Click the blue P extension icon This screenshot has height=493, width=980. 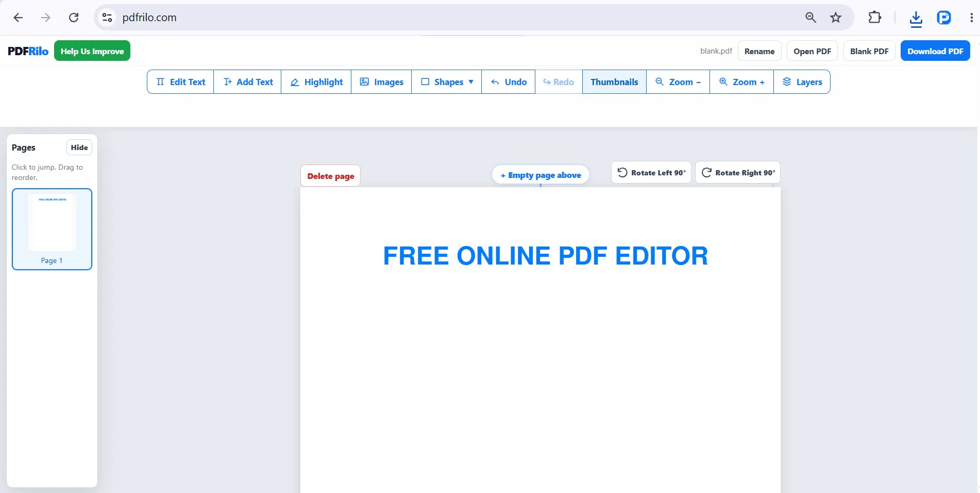coord(943,18)
